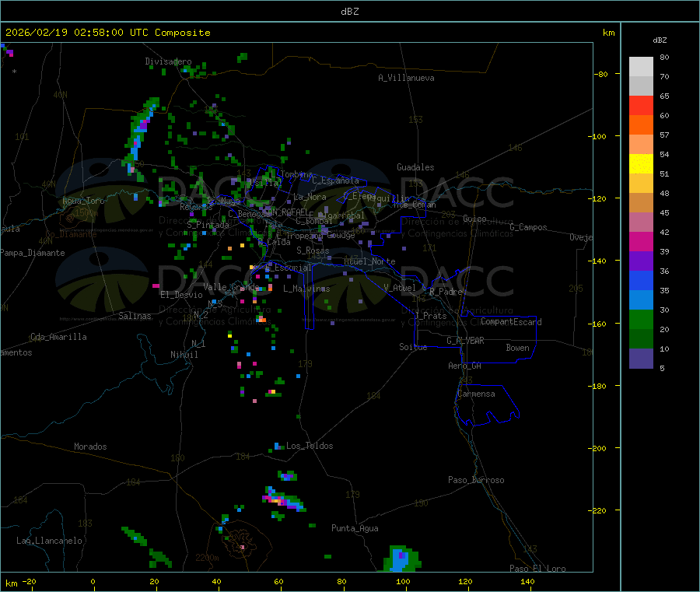700x592 pixels.
Task: Click the light blue 30-35 dBZ swatch
Action: tap(641, 300)
